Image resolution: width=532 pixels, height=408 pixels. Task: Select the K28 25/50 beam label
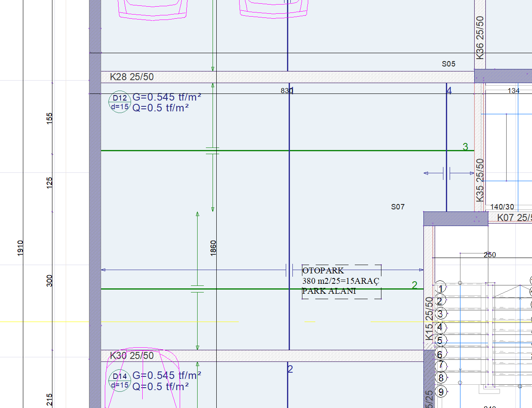pyautogui.click(x=132, y=77)
